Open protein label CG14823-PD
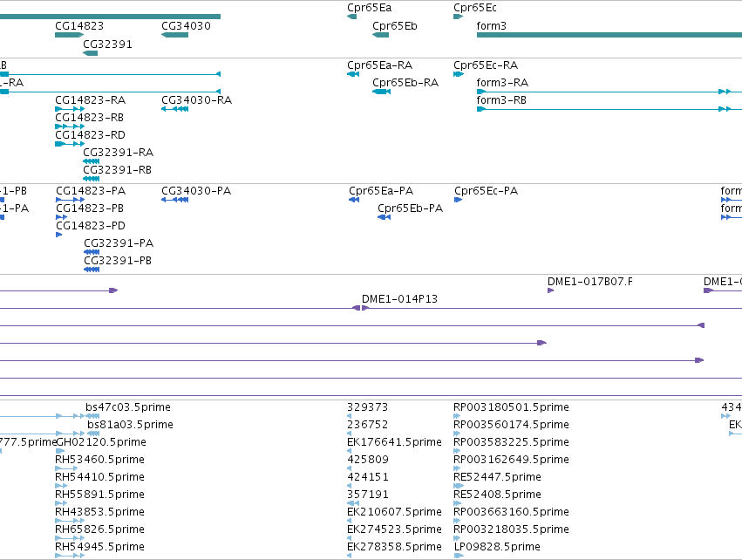Image resolution: width=742 pixels, height=560 pixels. pos(91,226)
